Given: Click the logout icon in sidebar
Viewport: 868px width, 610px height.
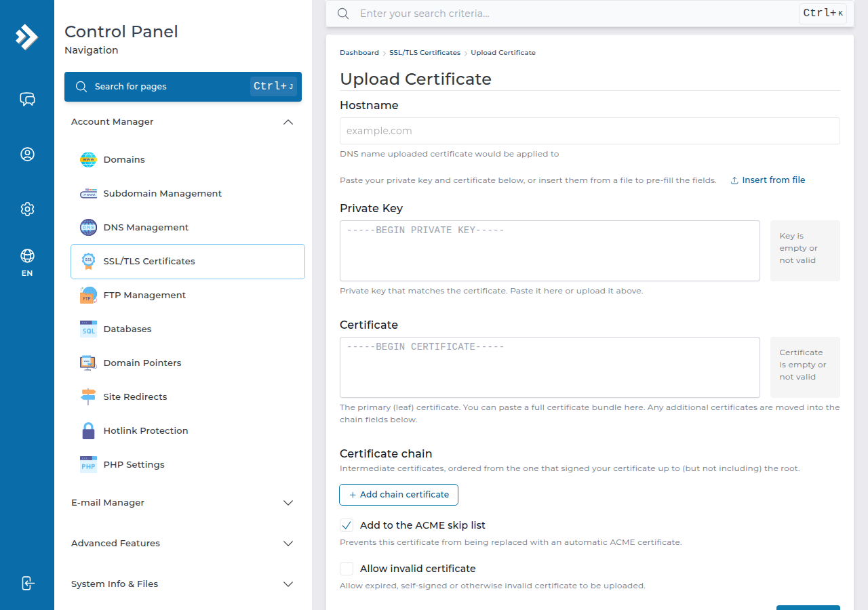Looking at the screenshot, I should [27, 583].
